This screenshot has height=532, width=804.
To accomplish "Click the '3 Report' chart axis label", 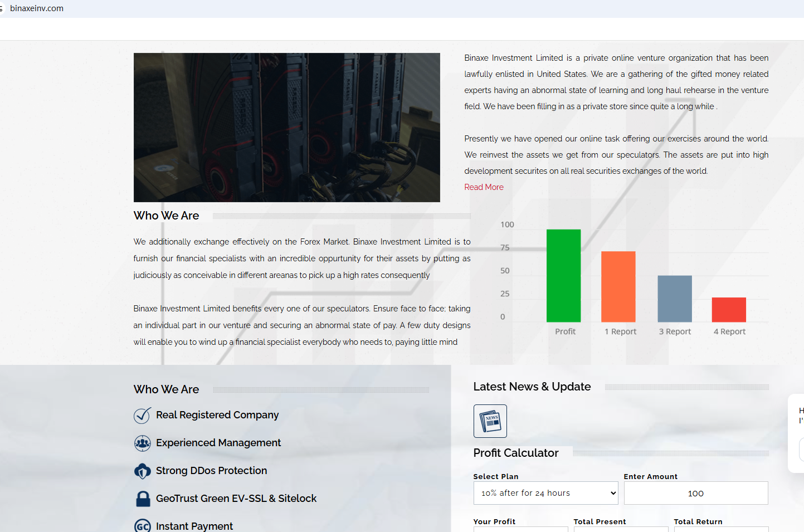I will [675, 331].
